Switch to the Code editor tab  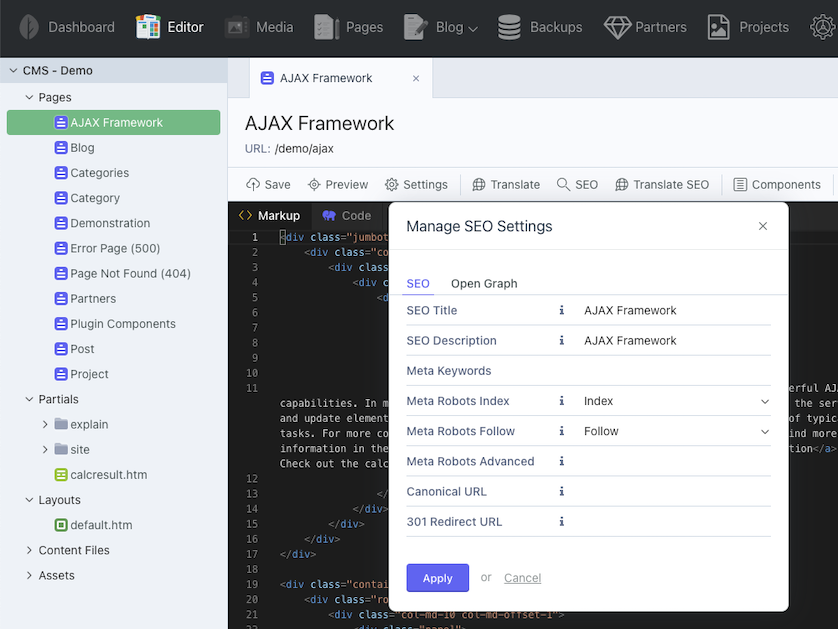347,215
